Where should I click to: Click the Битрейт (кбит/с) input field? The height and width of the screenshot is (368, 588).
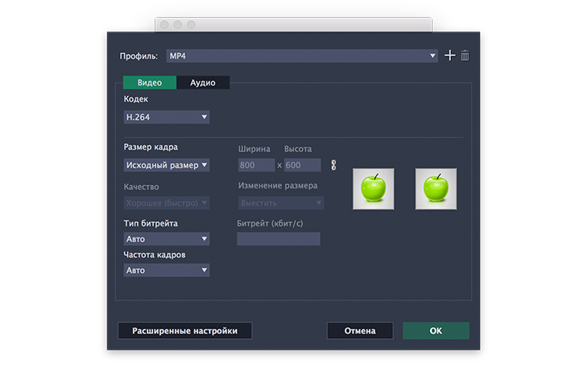[x=278, y=239]
